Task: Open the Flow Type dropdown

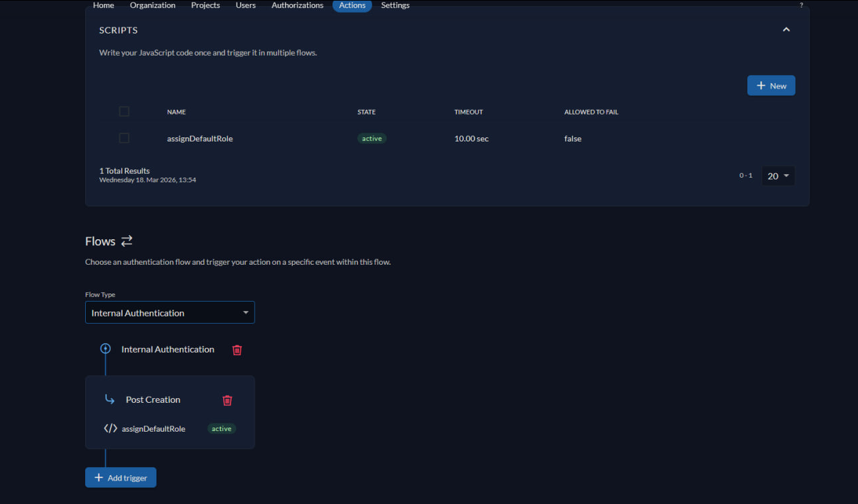Action: (x=170, y=312)
